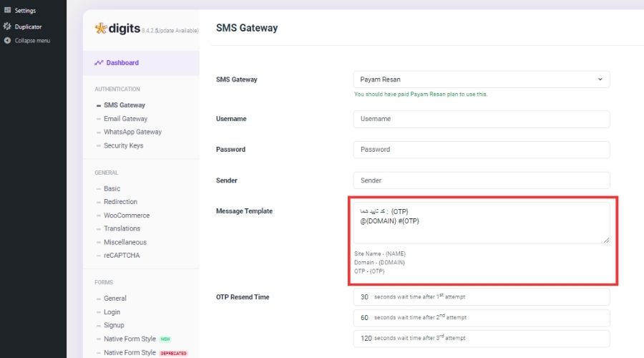Select WooCommerce in General section
This screenshot has width=644, height=358.
click(126, 216)
